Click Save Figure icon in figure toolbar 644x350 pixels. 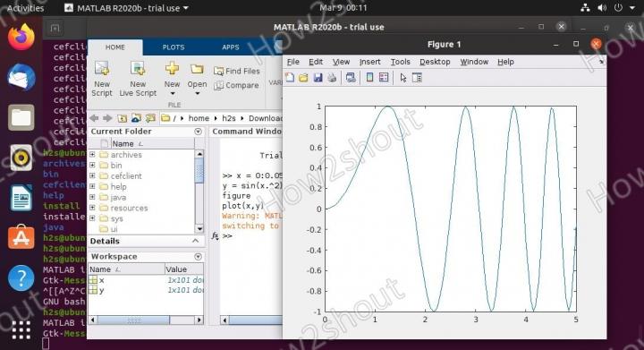click(x=318, y=78)
